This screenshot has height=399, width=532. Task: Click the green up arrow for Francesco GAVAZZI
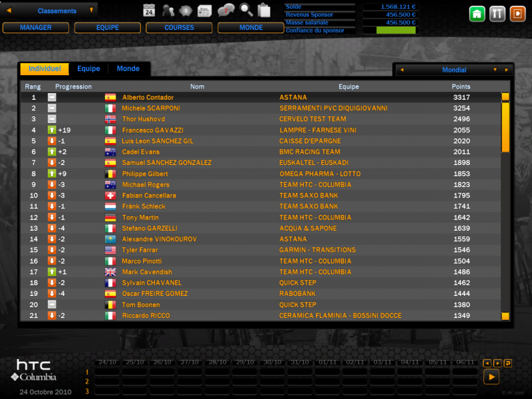pyautogui.click(x=52, y=130)
